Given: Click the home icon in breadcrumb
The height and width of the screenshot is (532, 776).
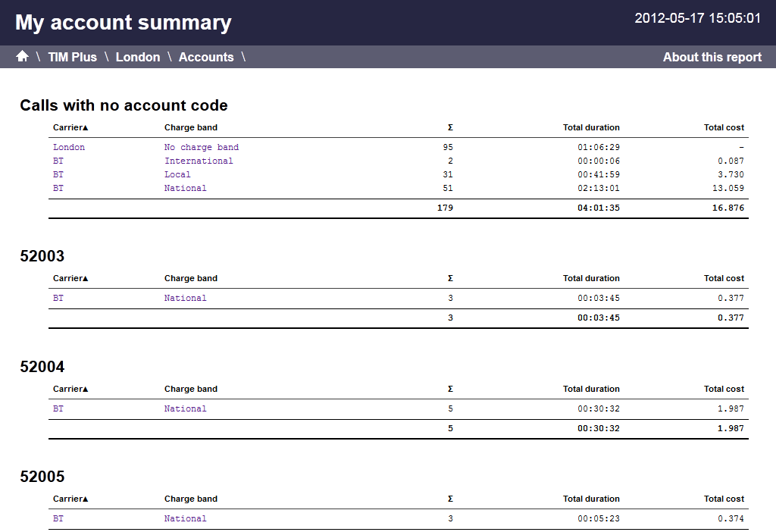Looking at the screenshot, I should click(22, 57).
